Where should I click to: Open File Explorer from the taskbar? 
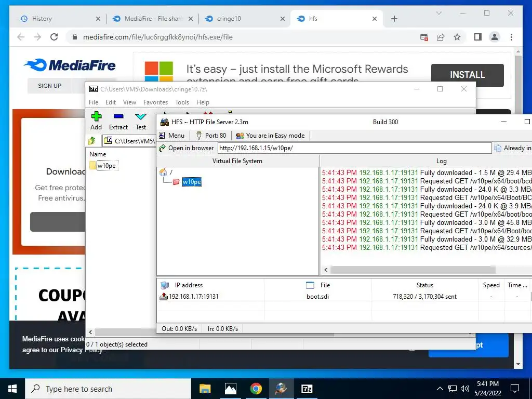(205, 389)
